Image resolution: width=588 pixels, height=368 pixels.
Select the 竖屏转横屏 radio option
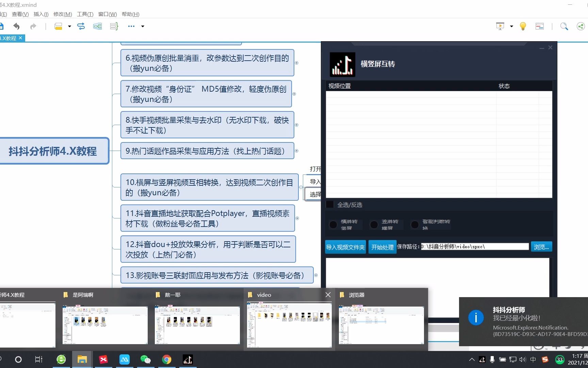(374, 225)
